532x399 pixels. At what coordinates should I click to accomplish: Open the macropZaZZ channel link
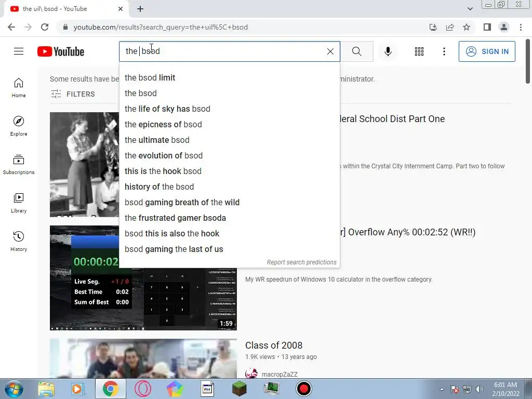coord(280,374)
